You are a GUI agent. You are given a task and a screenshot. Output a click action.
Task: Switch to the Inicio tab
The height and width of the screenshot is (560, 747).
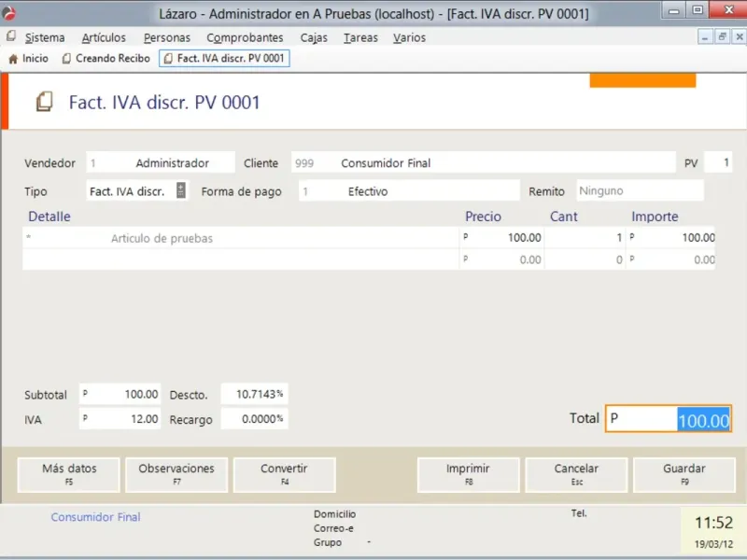(29, 59)
